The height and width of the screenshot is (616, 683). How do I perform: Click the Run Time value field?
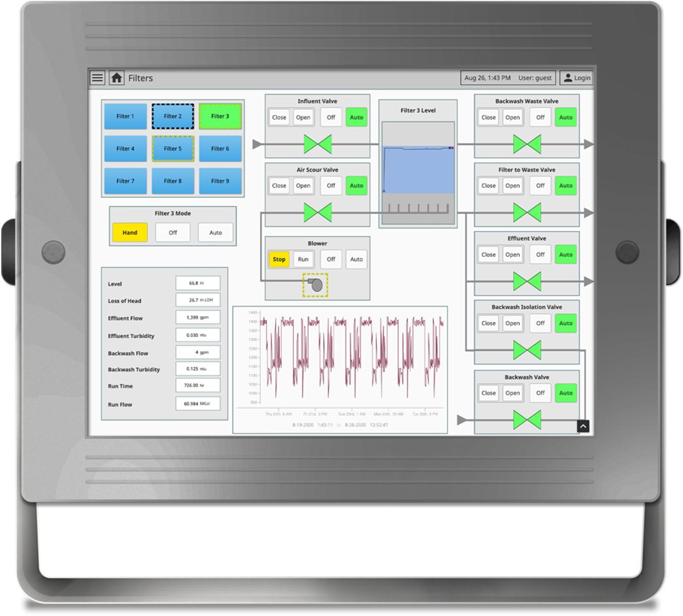(198, 385)
